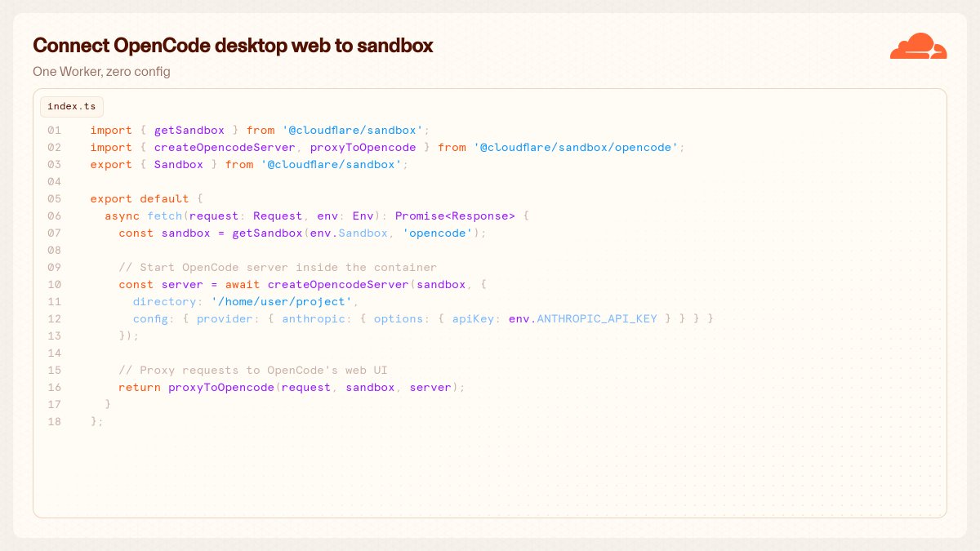The height and width of the screenshot is (551, 980).
Task: Click line number 10
Action: (x=55, y=285)
